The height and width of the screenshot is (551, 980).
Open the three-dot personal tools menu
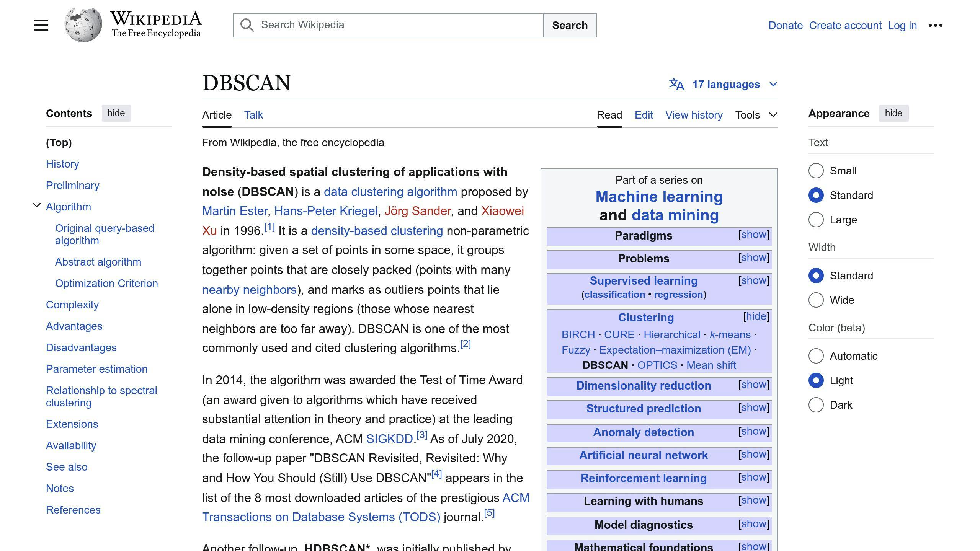point(935,25)
